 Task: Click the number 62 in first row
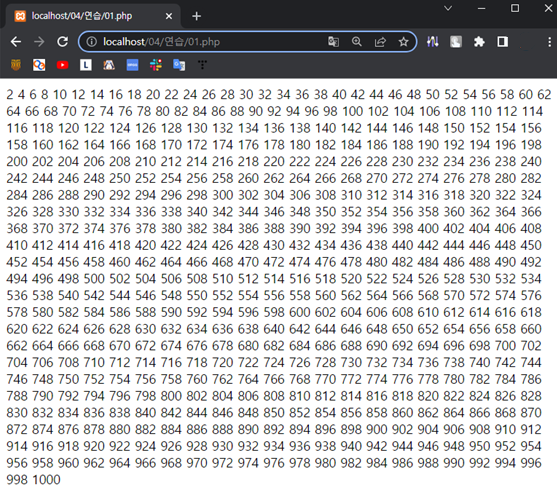point(544,95)
